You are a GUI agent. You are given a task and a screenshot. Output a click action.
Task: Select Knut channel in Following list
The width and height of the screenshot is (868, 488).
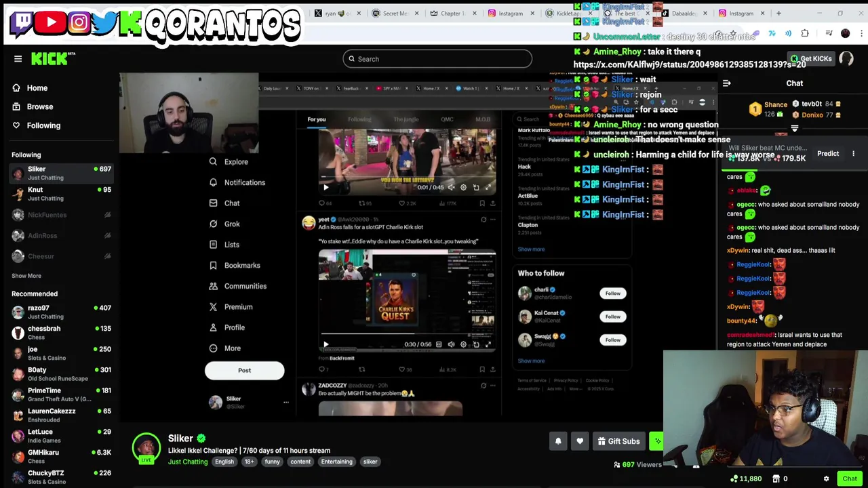[61, 194]
